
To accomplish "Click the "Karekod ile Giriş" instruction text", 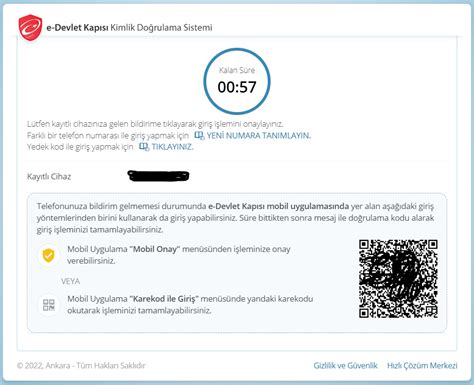I will pos(190,305).
